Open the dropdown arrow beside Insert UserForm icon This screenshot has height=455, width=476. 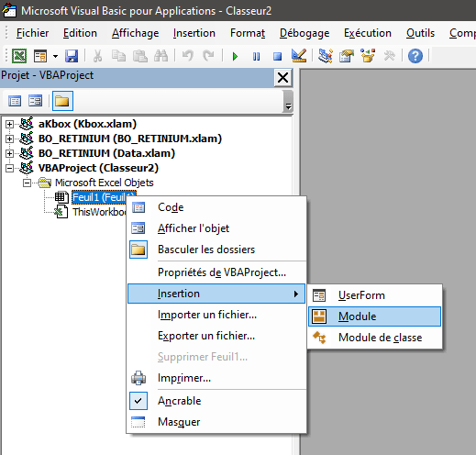55,56
